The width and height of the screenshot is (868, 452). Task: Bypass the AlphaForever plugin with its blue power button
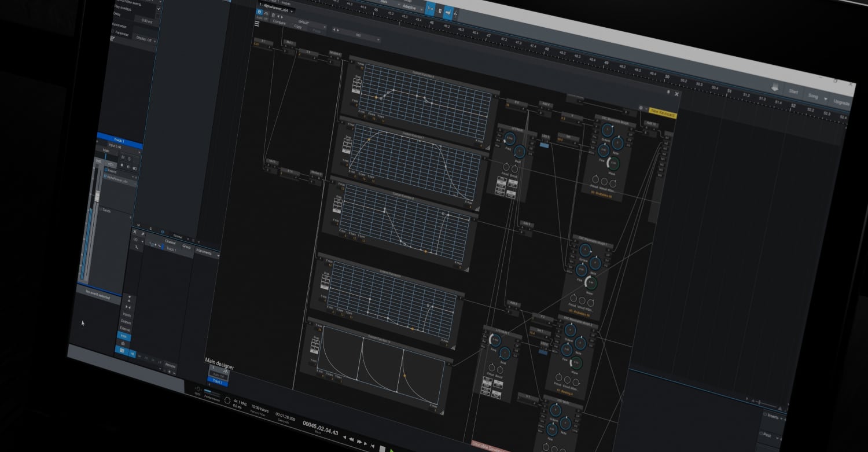pyautogui.click(x=259, y=12)
